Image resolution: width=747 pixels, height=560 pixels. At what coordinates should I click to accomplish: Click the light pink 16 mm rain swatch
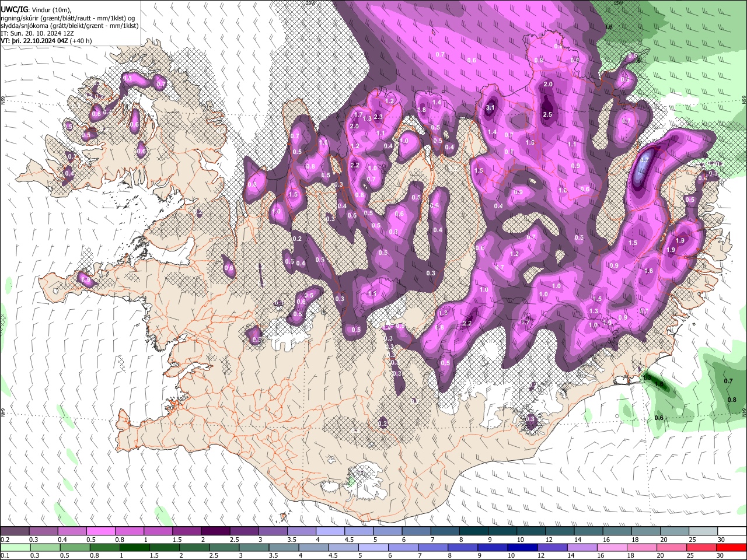point(612,547)
